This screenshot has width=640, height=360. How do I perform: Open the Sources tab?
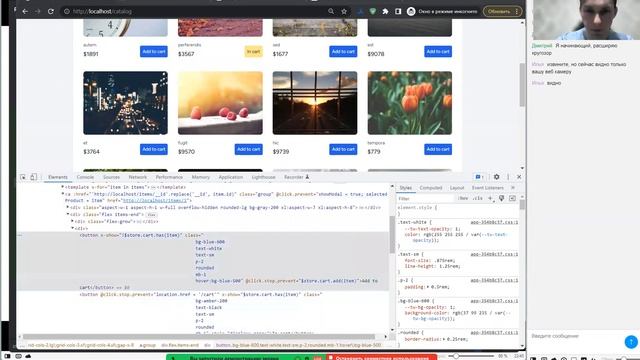click(111, 177)
